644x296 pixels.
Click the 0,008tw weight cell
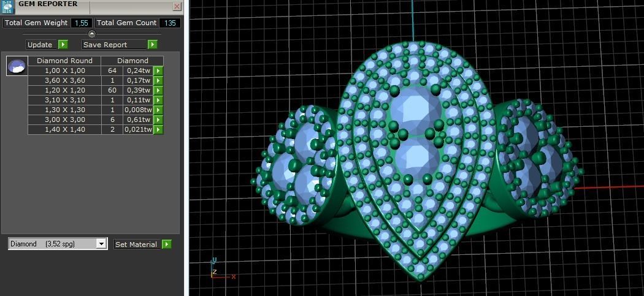point(139,110)
